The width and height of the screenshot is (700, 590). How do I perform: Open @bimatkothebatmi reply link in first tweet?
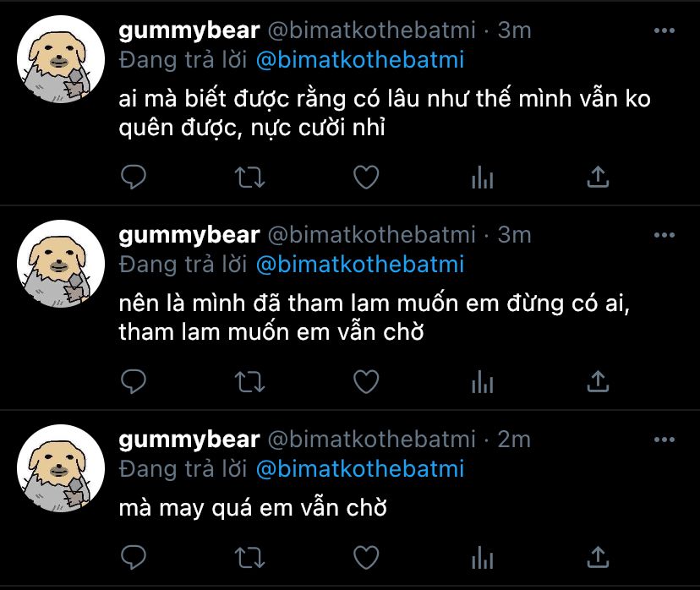pyautogui.click(x=360, y=60)
